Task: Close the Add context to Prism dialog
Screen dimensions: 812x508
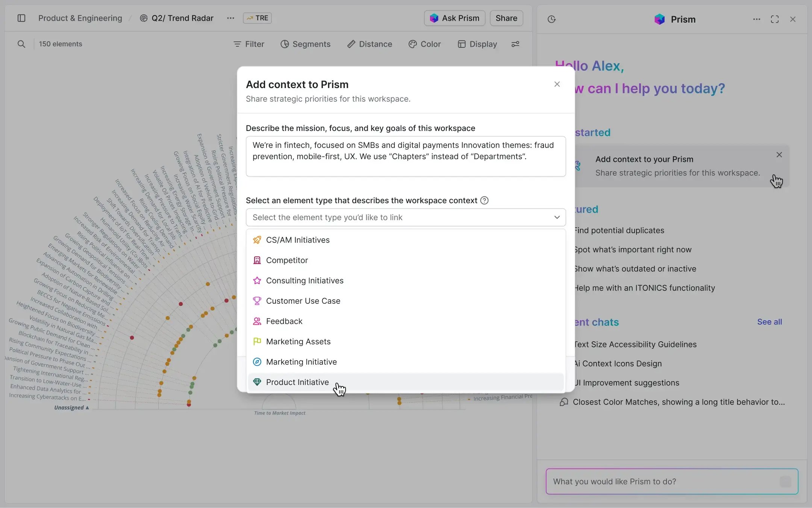Action: pos(557,84)
